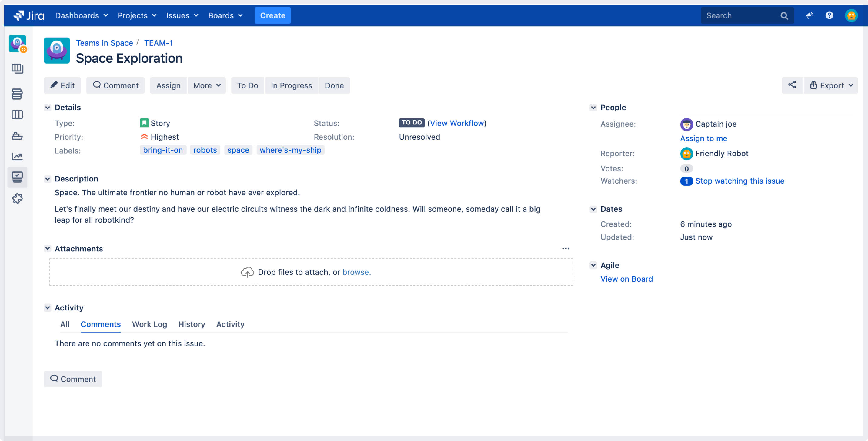Viewport: 868px width, 441px height.
Task: Transition issue to To Do
Action: (x=248, y=85)
